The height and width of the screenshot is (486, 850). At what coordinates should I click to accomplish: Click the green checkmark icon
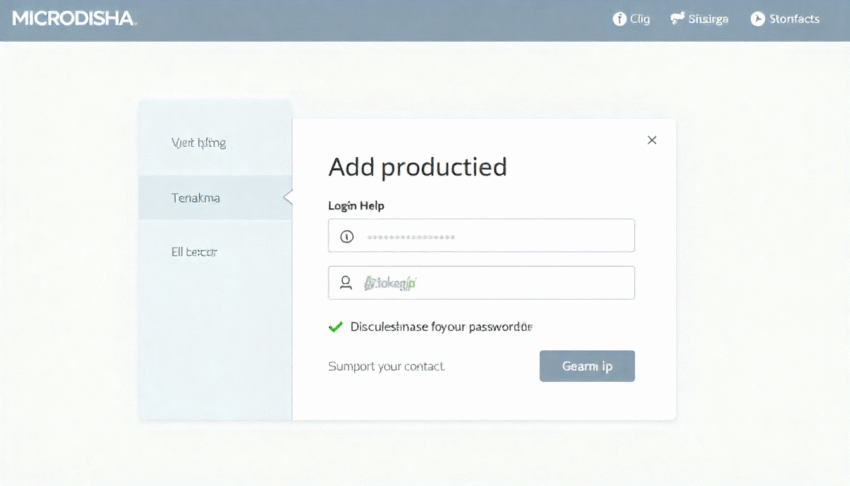coord(336,327)
